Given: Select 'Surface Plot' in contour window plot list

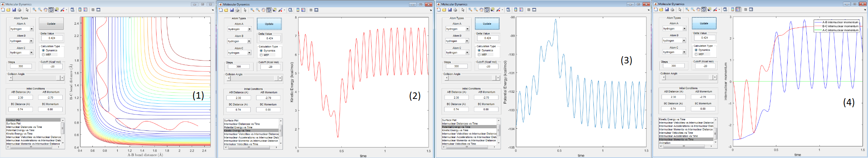Looking at the screenshot, I should click(13, 124).
